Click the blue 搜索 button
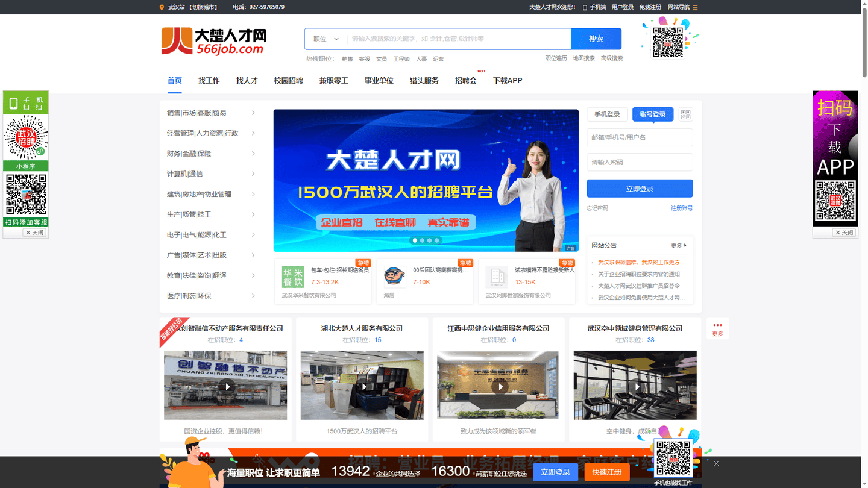Screen dimensions: 868x488 pos(596,39)
